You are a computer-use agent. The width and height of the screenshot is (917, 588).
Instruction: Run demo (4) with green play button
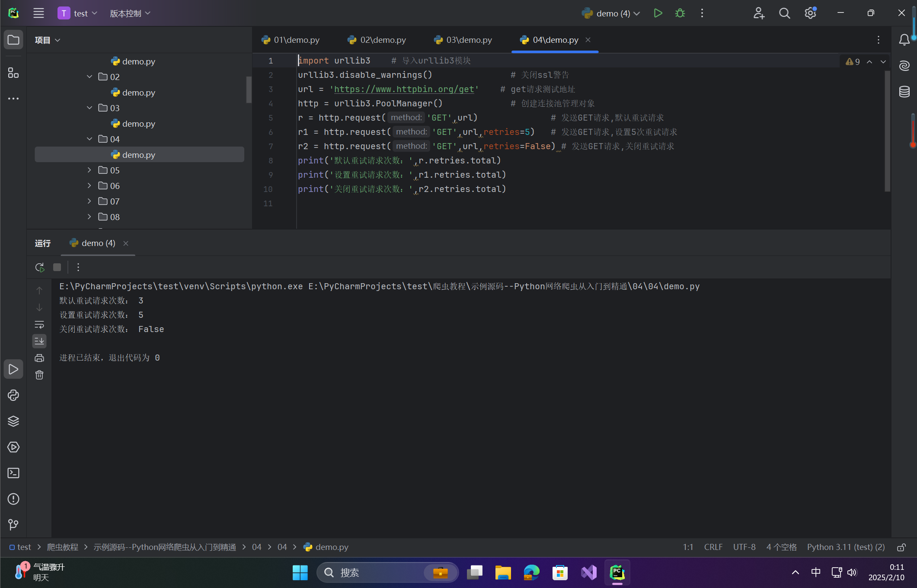pos(658,13)
